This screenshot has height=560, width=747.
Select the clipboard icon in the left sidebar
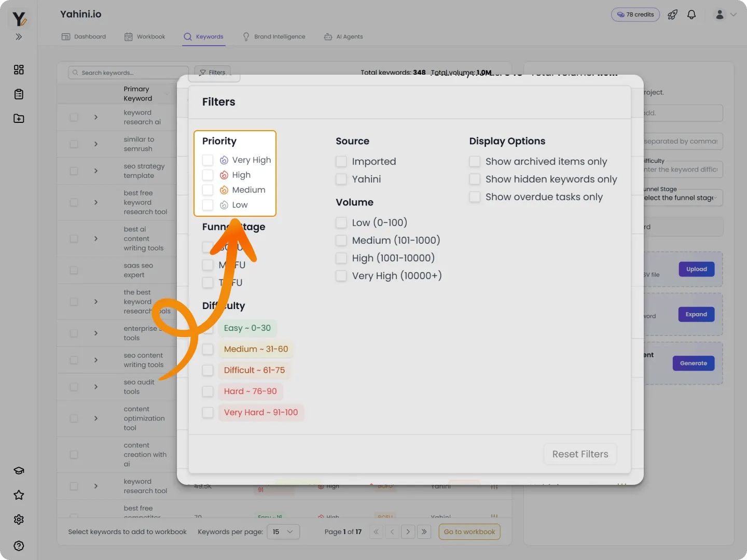19,94
